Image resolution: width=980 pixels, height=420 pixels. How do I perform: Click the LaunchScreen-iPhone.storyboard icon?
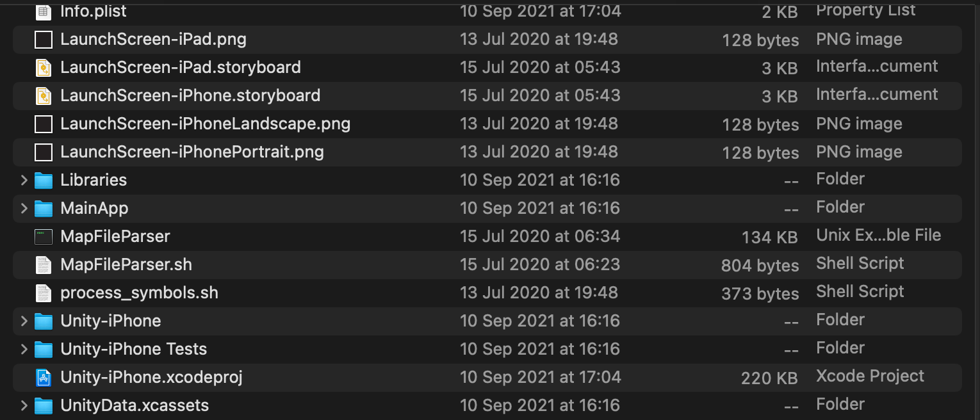tap(43, 95)
